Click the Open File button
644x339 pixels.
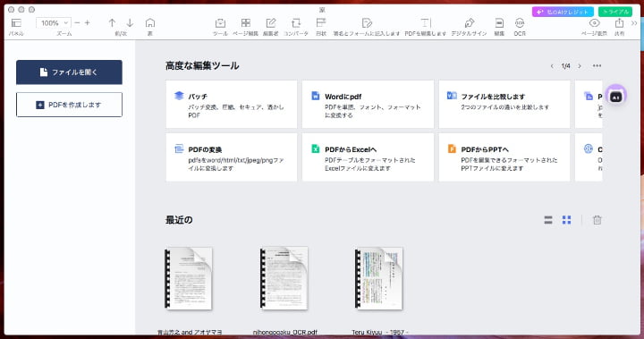click(69, 72)
